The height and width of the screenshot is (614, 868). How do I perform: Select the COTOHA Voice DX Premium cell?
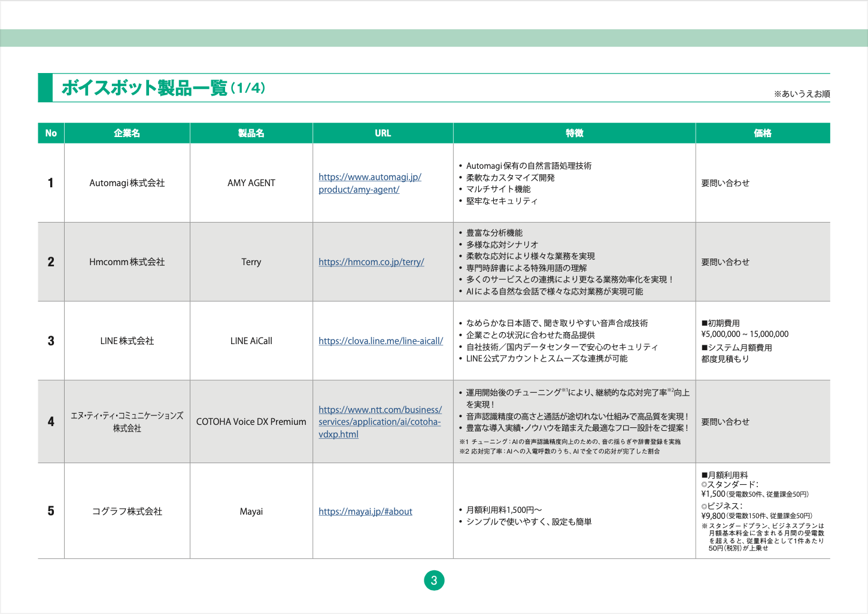[251, 422]
